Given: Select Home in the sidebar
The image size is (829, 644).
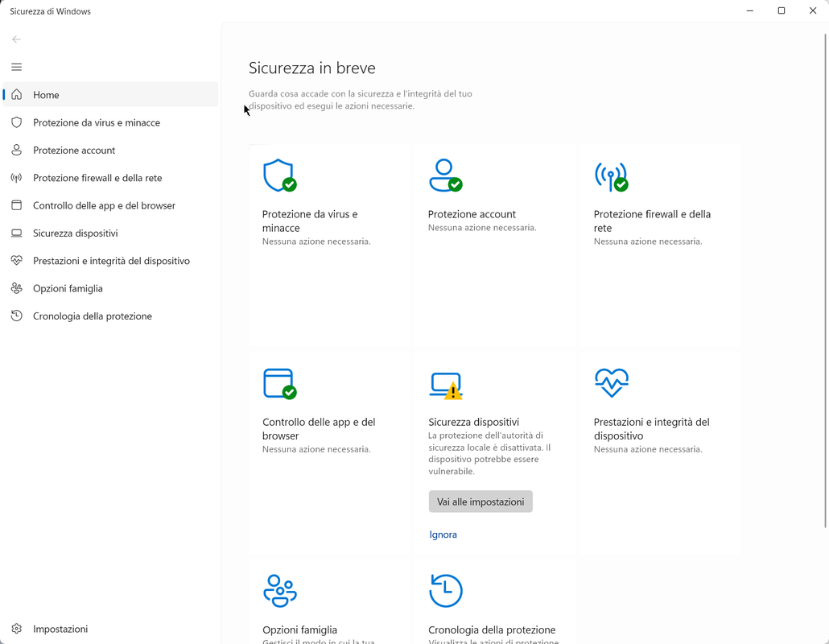Looking at the screenshot, I should click(110, 95).
